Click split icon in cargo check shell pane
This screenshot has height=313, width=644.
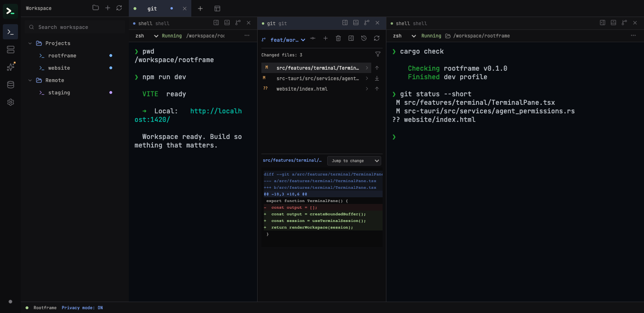(x=602, y=22)
